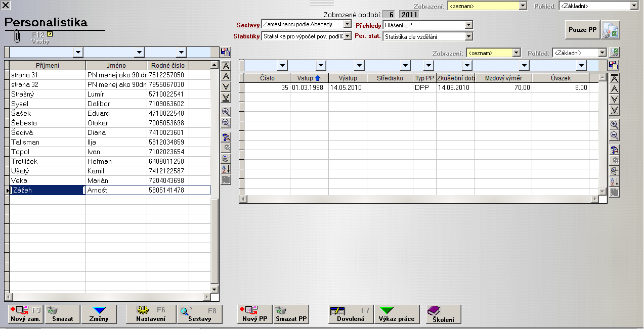Click A-Z sort icon beside employee list

(226, 169)
